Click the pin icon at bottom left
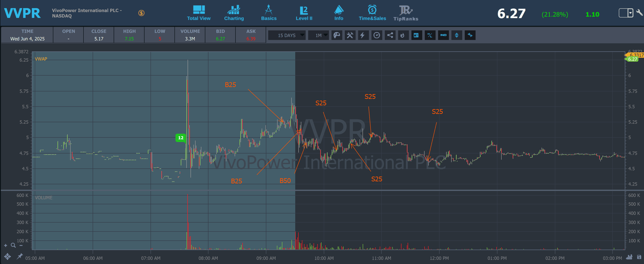Image resolution: width=644 pixels, height=264 pixels. click(20, 256)
